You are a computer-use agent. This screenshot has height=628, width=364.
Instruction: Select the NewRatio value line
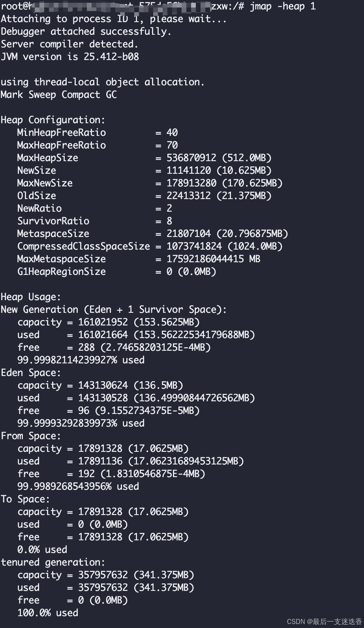coord(95,209)
